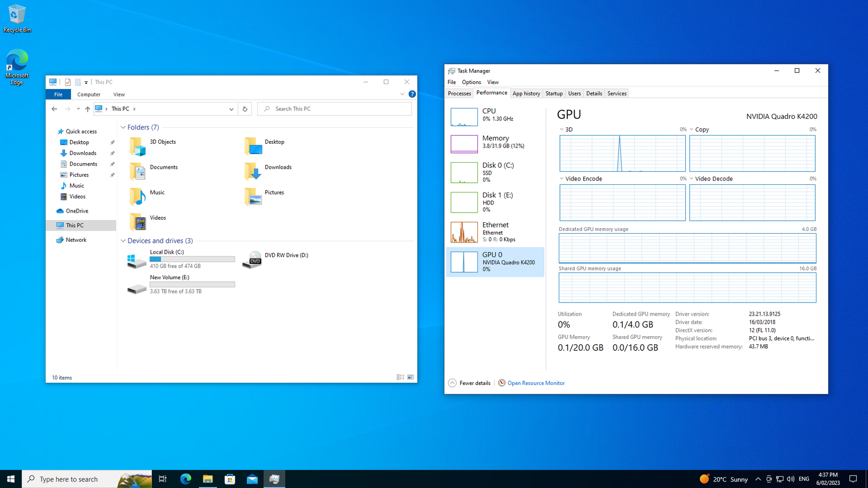Select Disk 0 (C:) performance entry
Viewport: 868px width, 488px height.
(x=495, y=172)
